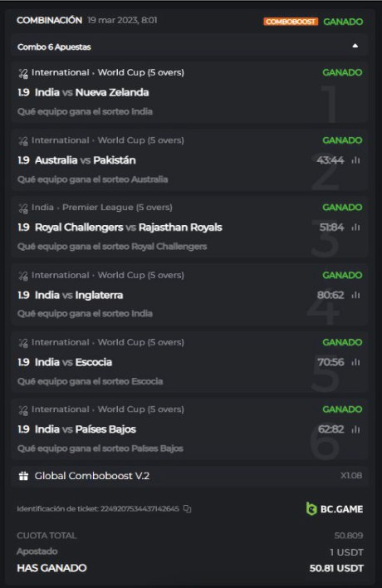382x588 pixels.
Task: Collapse the Combo 6 Apuestas section
Action: click(x=355, y=47)
